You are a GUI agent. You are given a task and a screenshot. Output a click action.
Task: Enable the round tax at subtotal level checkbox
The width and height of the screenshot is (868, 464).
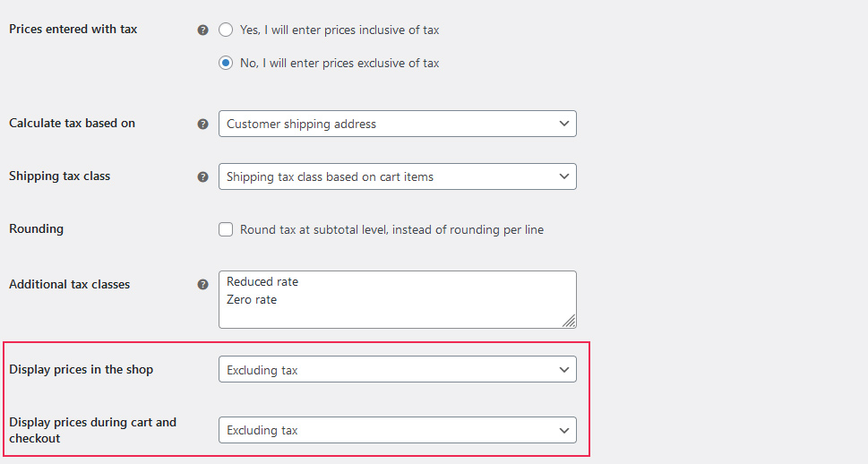click(226, 229)
